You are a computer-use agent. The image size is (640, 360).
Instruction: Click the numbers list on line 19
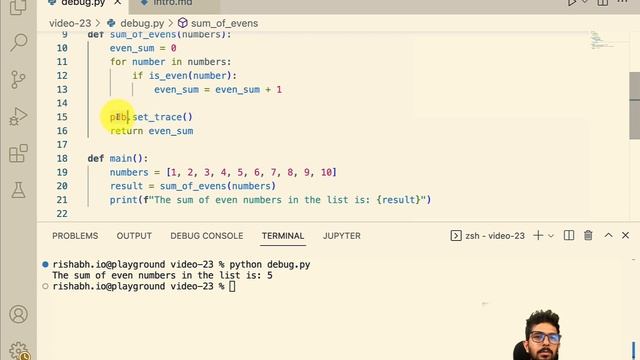tap(251, 172)
